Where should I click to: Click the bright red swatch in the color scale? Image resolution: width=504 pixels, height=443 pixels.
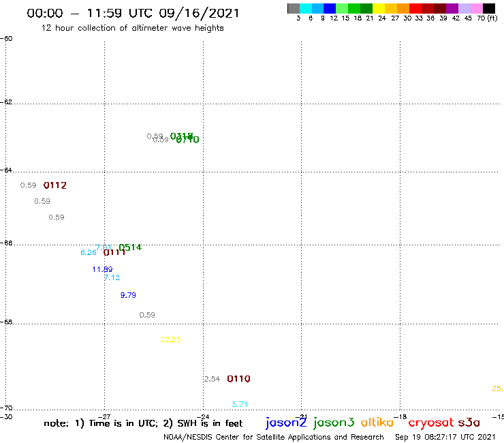(415, 8)
